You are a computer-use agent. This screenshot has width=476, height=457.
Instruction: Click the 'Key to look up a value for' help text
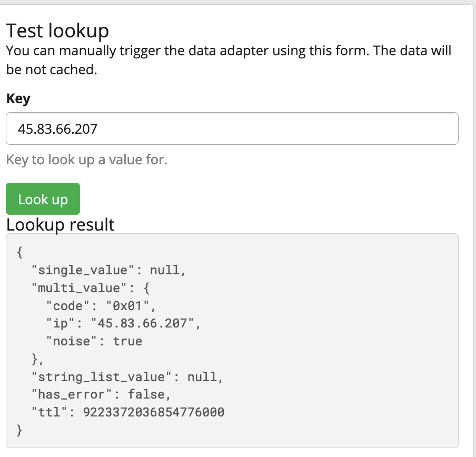point(86,160)
